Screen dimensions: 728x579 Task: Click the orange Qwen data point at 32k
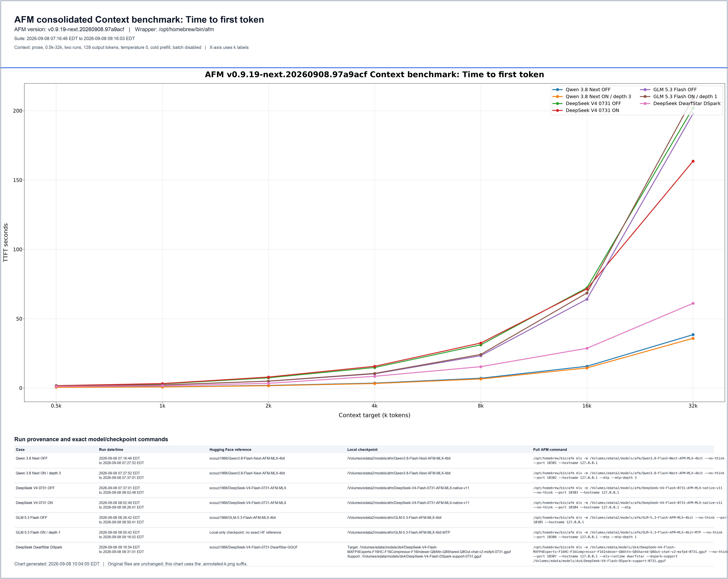click(x=693, y=338)
